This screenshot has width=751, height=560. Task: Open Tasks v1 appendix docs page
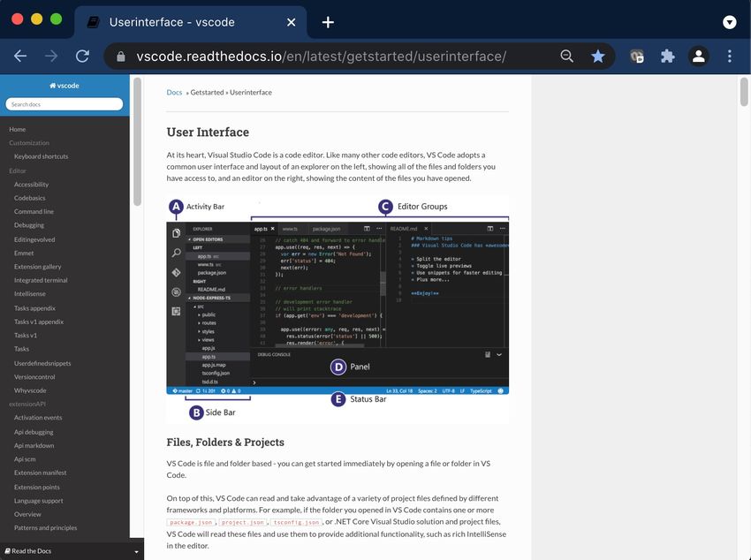[39, 322]
